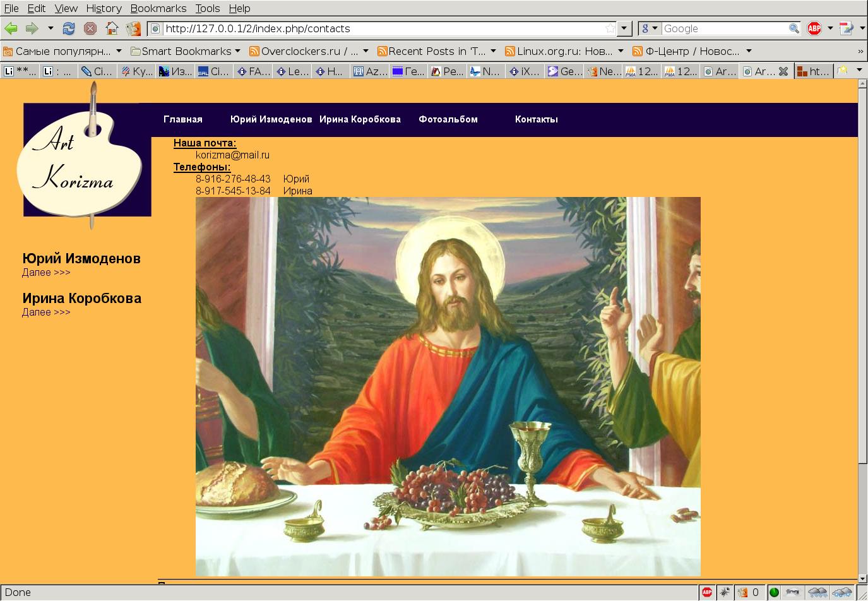Open the History menu
Screen dimensions: 868x601
(104, 8)
